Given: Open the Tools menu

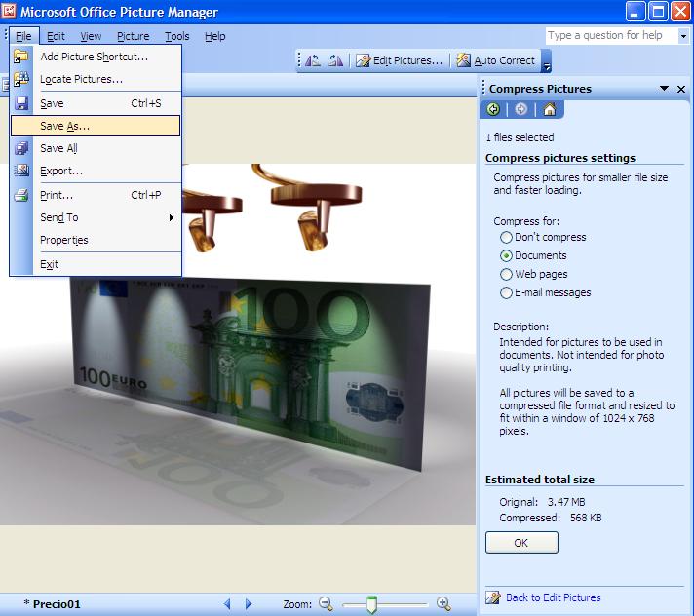Looking at the screenshot, I should pyautogui.click(x=177, y=36).
